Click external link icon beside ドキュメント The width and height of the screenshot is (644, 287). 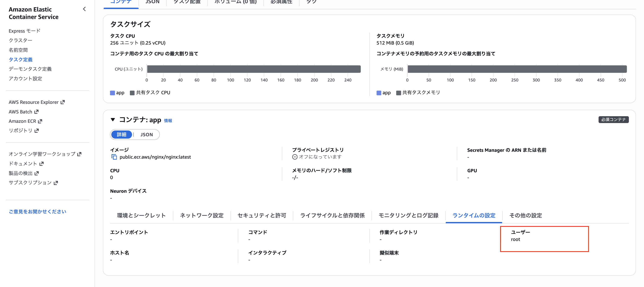click(x=42, y=164)
